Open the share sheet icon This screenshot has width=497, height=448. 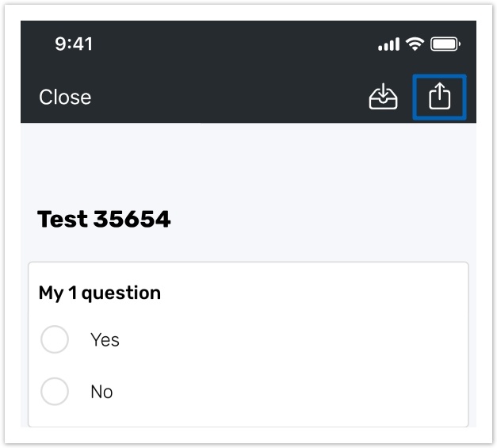(439, 98)
